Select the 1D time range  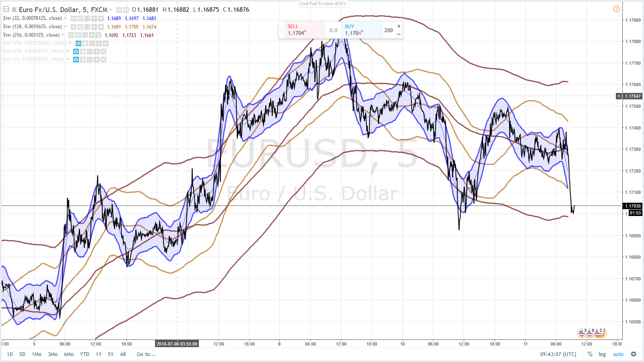pos(10,354)
